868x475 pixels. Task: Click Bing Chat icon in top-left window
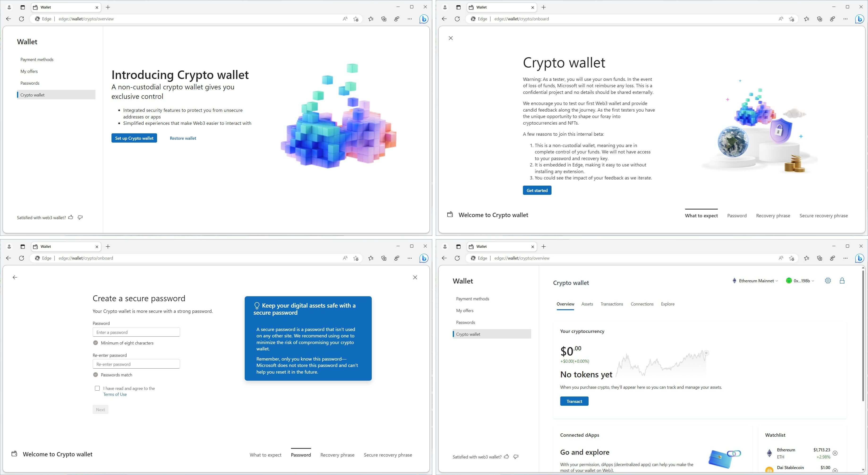coord(423,19)
